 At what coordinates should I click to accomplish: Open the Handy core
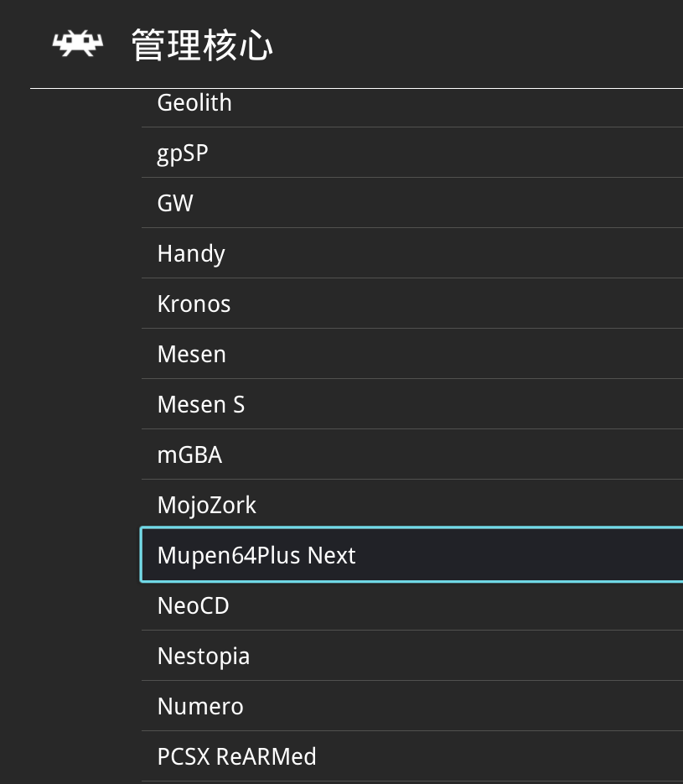point(191,254)
